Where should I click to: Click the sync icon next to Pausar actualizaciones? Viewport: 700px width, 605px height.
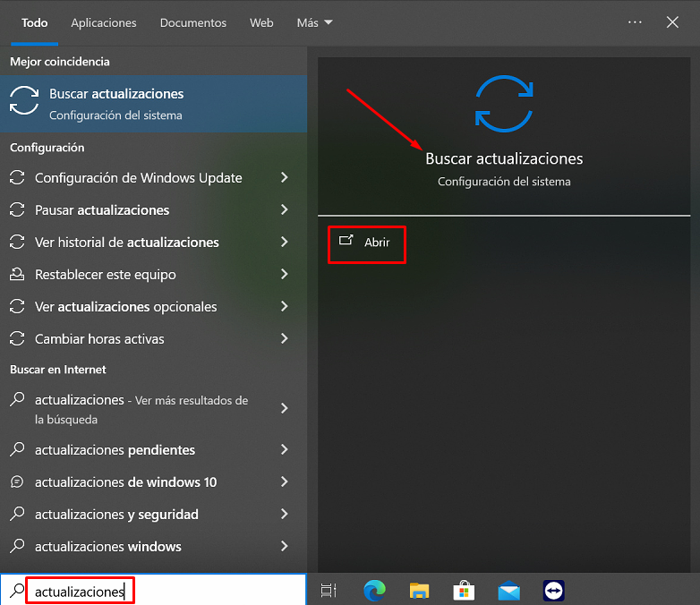click(17, 209)
